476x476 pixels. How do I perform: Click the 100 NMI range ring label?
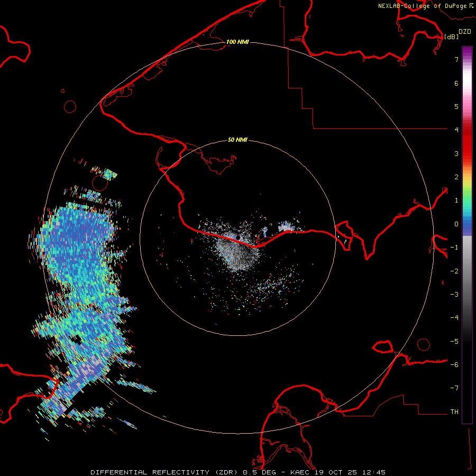pyautogui.click(x=237, y=42)
